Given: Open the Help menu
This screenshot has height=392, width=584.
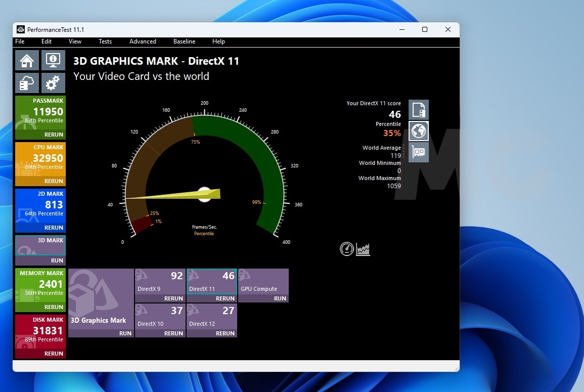Looking at the screenshot, I should [x=218, y=41].
